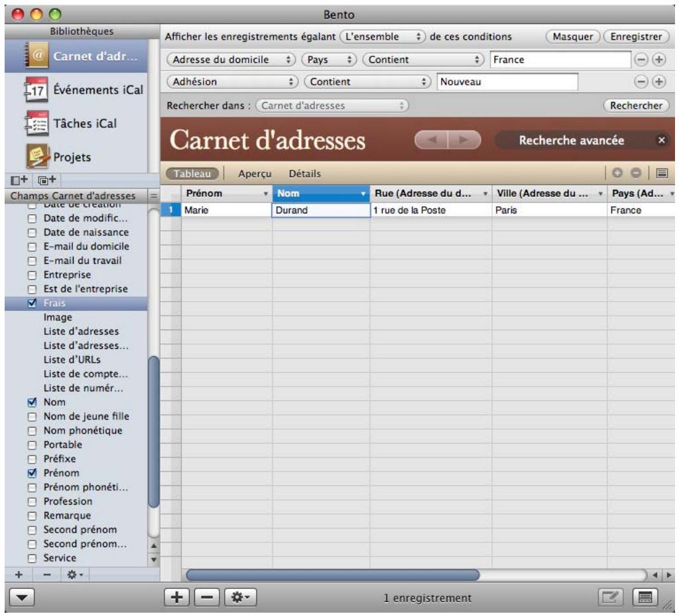Click the round plus icon in view bar
This screenshot has width=679, height=616.
tap(617, 173)
